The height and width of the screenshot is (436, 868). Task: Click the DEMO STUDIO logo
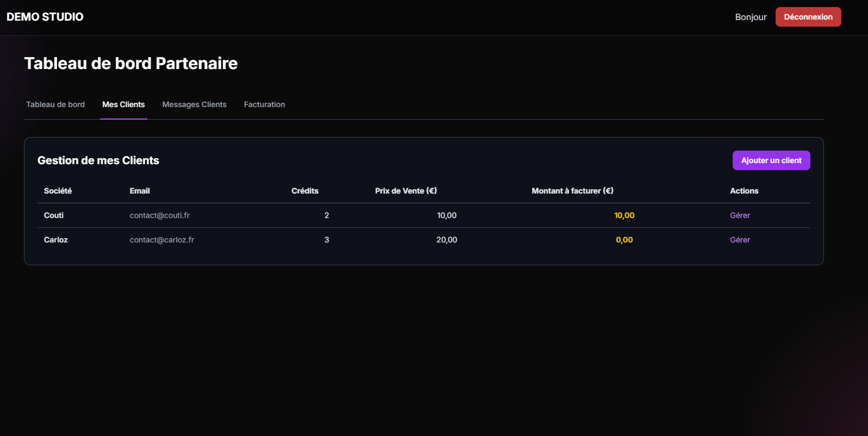pos(45,17)
